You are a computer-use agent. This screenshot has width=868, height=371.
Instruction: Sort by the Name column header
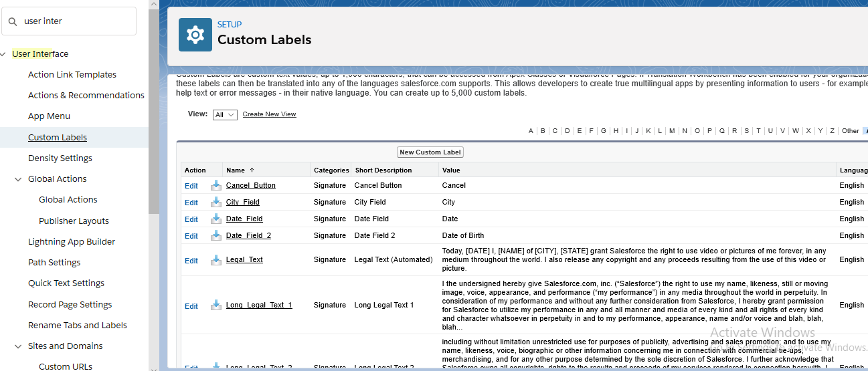[236, 170]
